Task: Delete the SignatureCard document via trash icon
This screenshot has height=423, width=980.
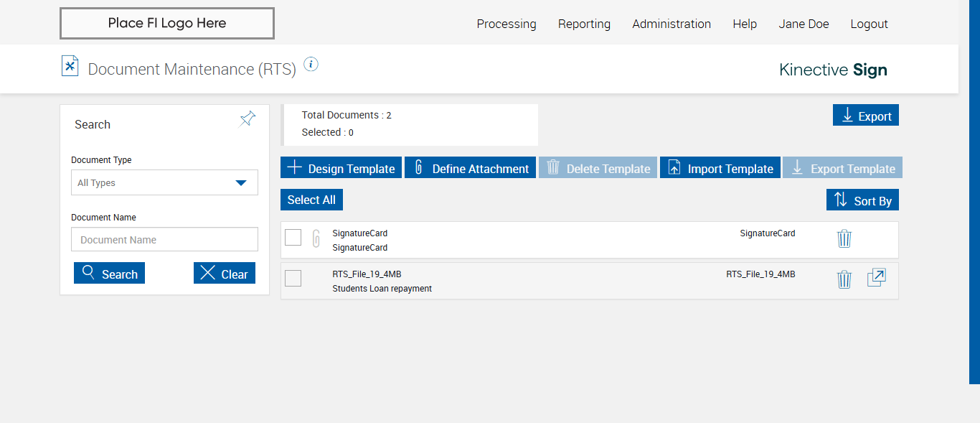Action: tap(844, 238)
